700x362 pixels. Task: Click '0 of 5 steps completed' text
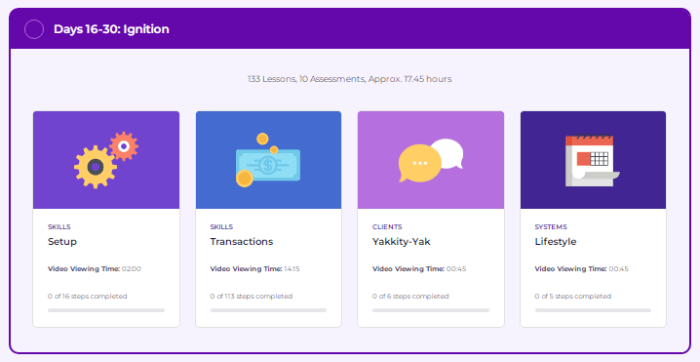(573, 296)
